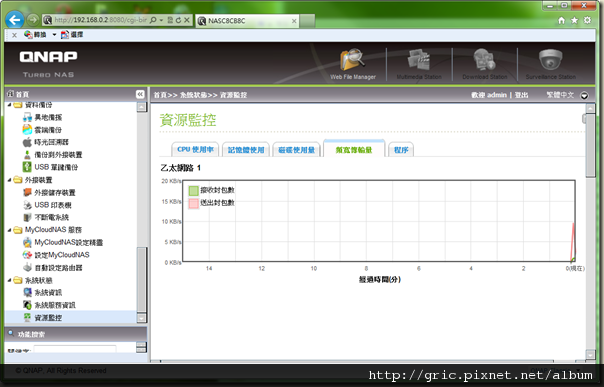
Task: Switch to 記憶體使用 memory tab
Action: point(246,150)
